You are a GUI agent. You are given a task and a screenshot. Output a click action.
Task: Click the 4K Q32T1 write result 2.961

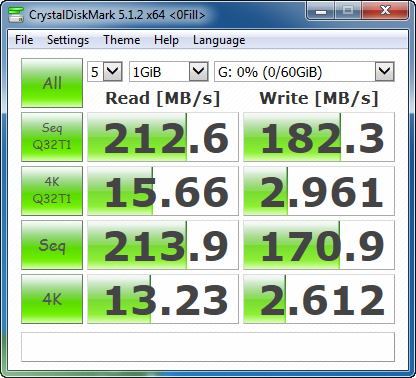click(x=319, y=191)
